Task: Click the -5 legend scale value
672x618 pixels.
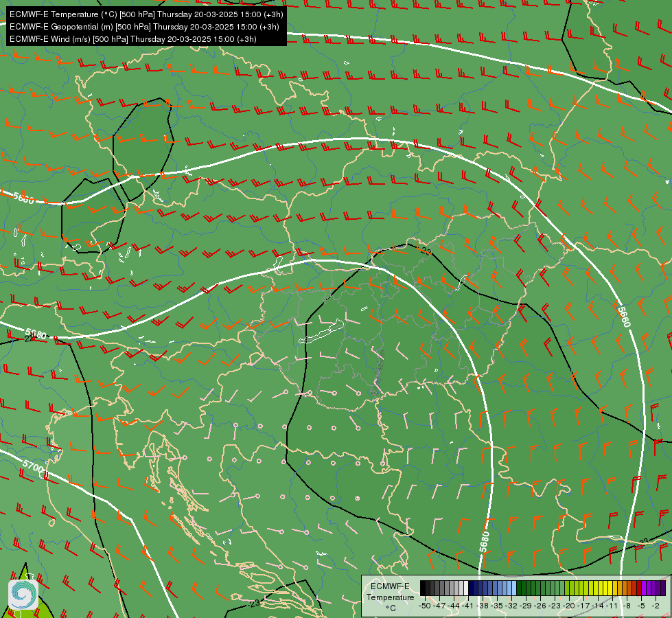Action: point(641,606)
